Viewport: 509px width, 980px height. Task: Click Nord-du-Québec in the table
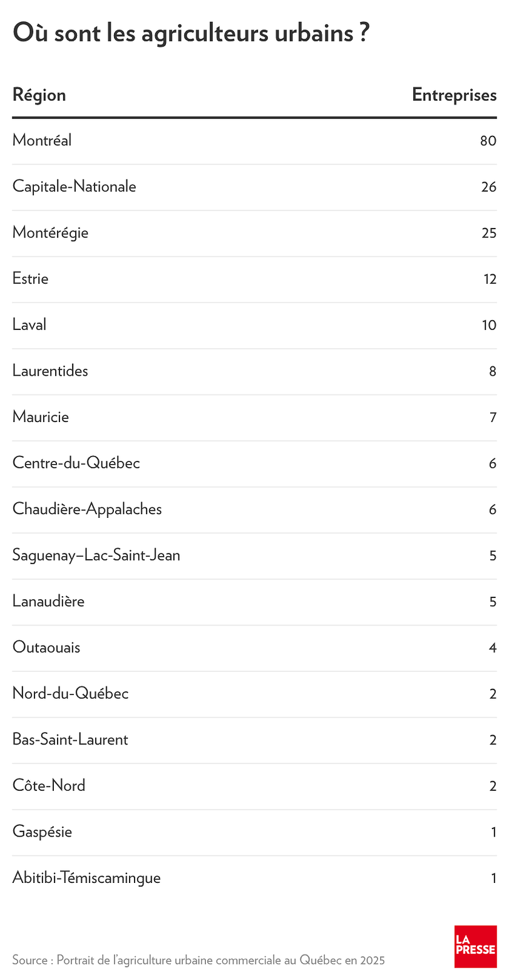(x=70, y=694)
